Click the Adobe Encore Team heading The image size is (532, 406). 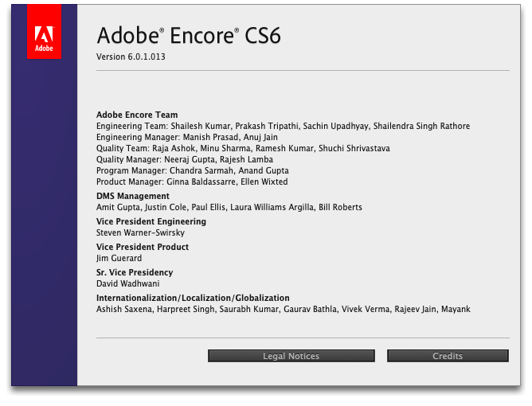(137, 115)
